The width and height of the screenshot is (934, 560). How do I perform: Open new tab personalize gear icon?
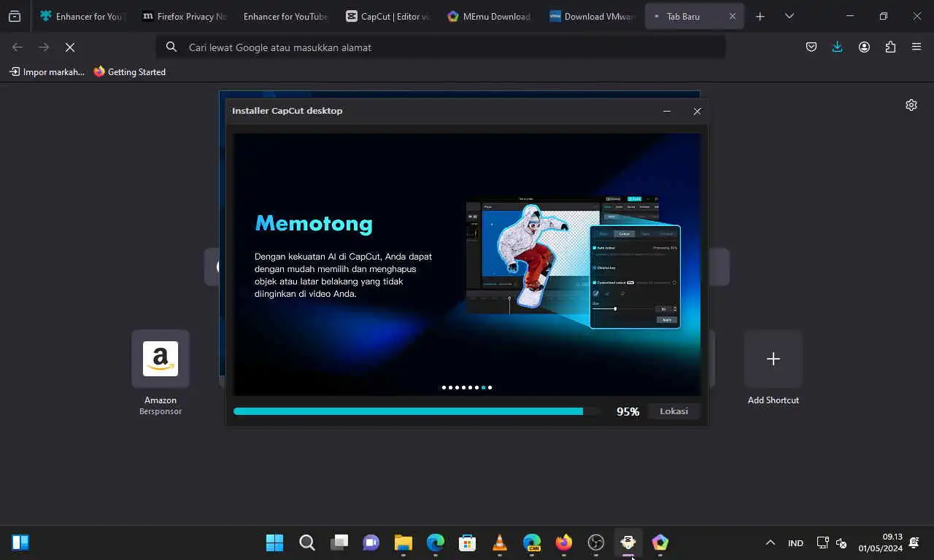pos(911,105)
